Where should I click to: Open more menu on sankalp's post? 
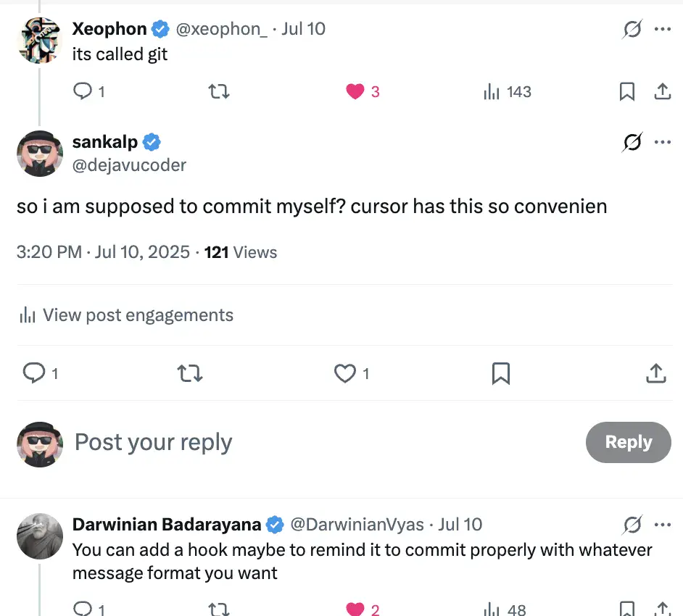click(662, 143)
